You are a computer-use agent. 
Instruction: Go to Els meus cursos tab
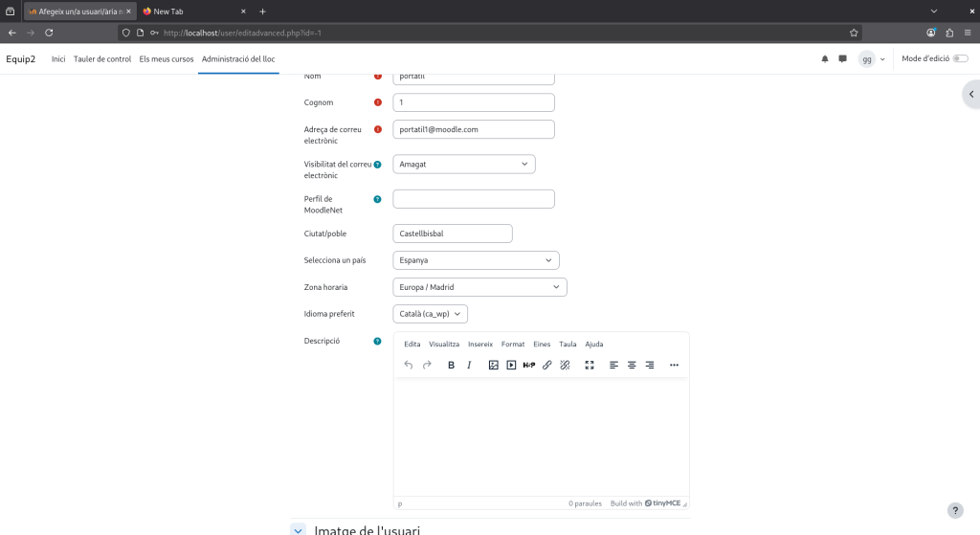coord(167,59)
